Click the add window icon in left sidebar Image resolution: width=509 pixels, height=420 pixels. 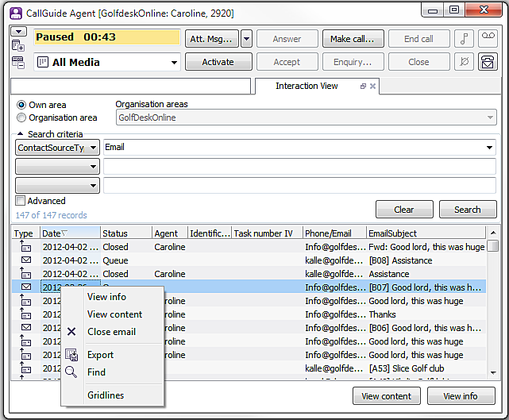point(18,45)
